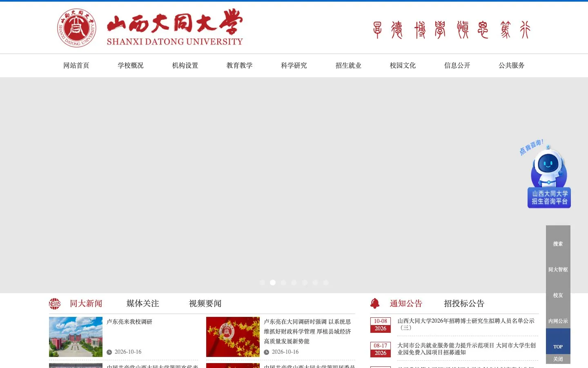The height and width of the screenshot is (368, 588).
Task: Select the seventh carousel dot
Action: (326, 283)
